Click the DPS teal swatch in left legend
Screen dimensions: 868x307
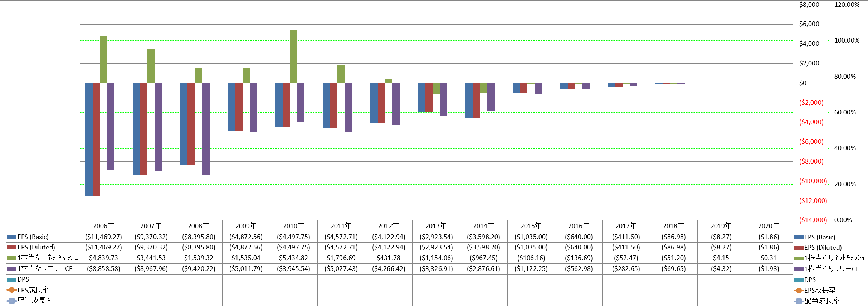(11, 279)
